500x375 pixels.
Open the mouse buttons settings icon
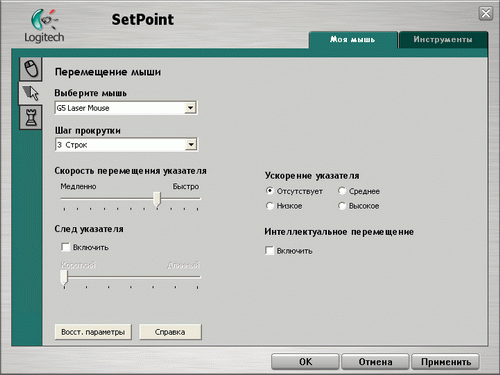(x=31, y=69)
